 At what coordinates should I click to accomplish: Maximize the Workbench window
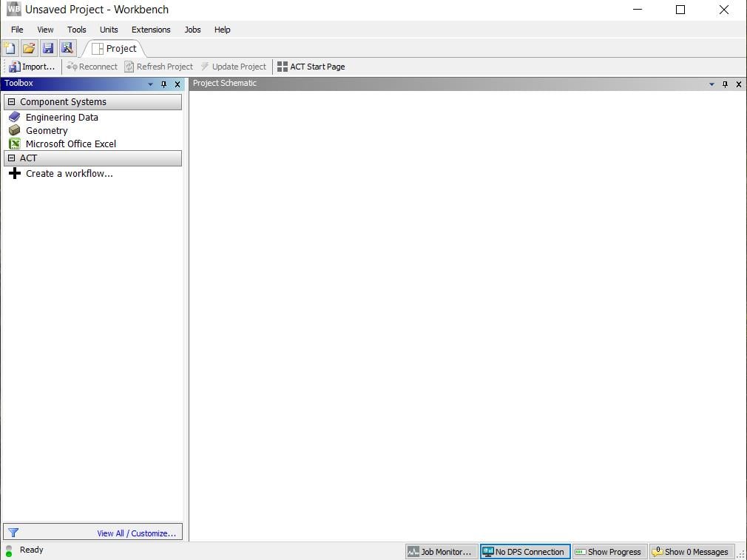coord(680,10)
